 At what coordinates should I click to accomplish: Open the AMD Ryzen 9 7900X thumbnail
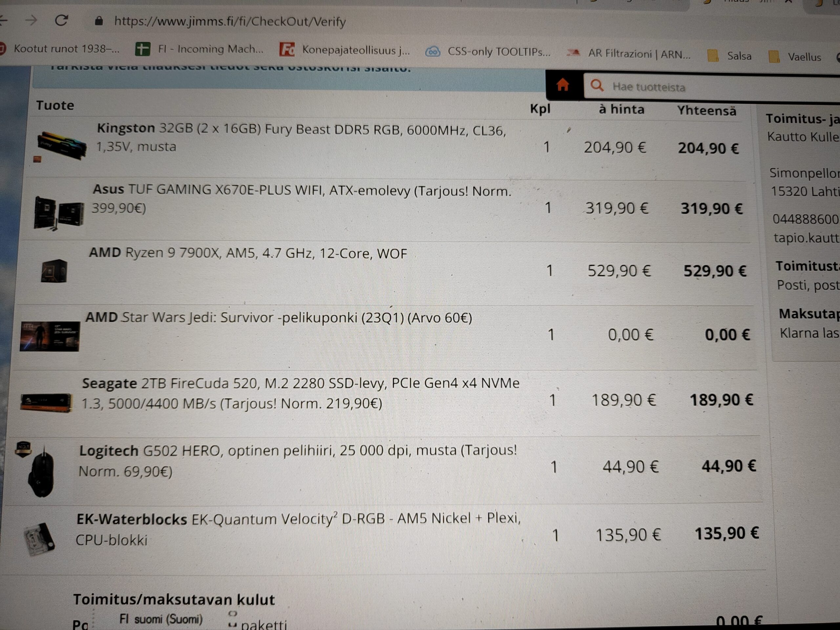pyautogui.click(x=54, y=271)
